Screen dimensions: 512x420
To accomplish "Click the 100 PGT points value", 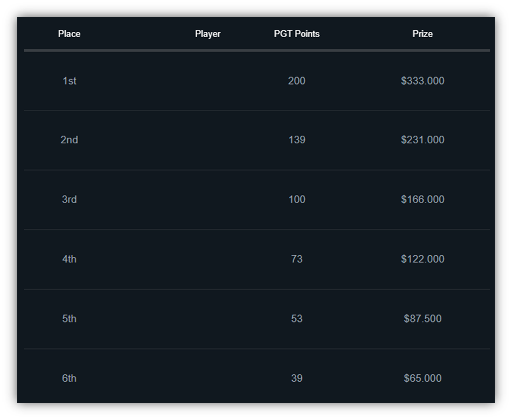I will (296, 199).
